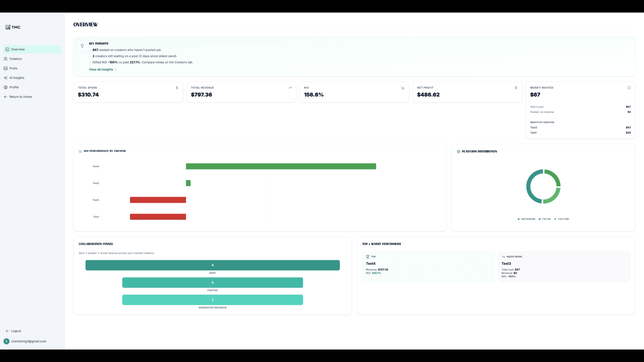Viewport: 644px width, 362px height.
Task: Click the dollar icon on Total Spend card
Action: pyautogui.click(x=177, y=88)
